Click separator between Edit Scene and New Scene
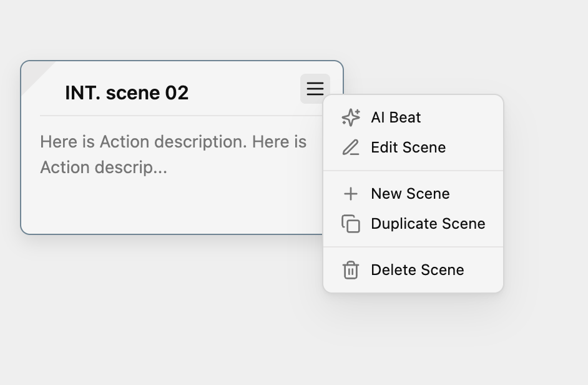Screen dimensions: 588x385 (x=413, y=171)
